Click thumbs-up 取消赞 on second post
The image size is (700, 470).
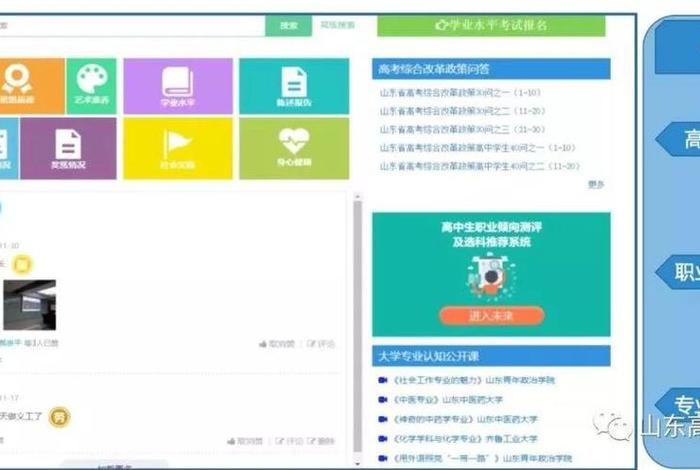[245, 441]
